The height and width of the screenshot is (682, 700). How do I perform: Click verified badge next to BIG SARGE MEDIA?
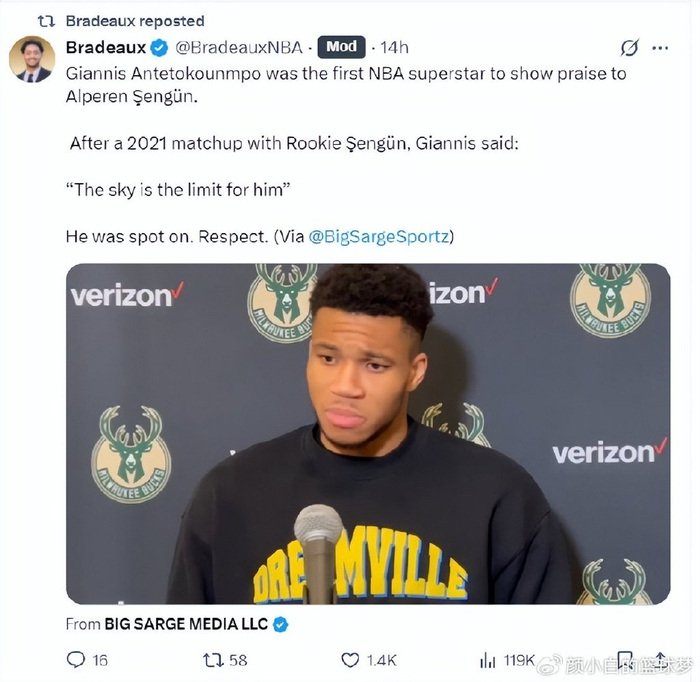click(281, 624)
